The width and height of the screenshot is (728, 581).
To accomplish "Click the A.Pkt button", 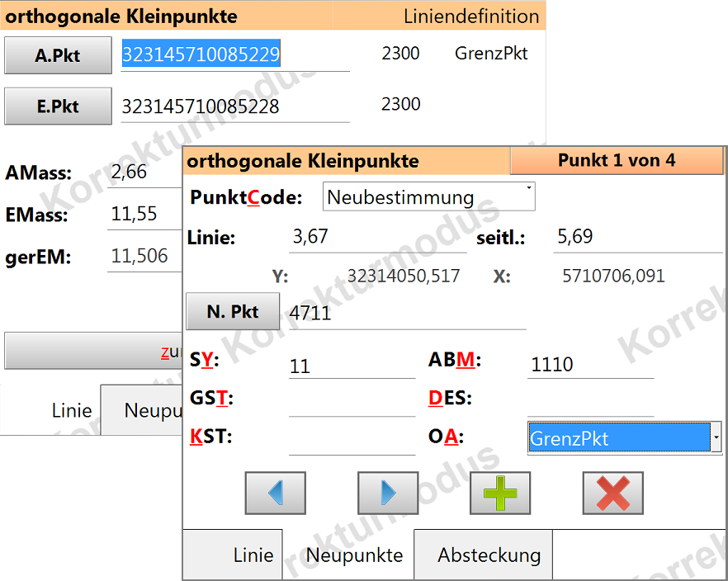I will [58, 55].
